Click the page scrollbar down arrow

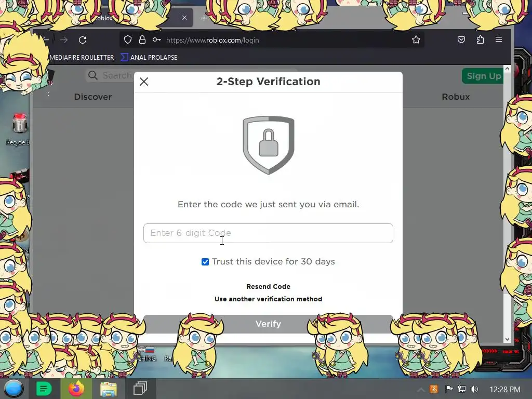pos(507,339)
